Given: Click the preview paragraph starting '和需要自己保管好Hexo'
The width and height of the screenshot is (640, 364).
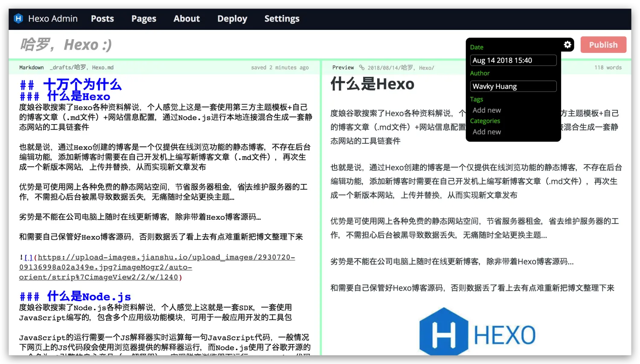Looking at the screenshot, I should point(472,288).
